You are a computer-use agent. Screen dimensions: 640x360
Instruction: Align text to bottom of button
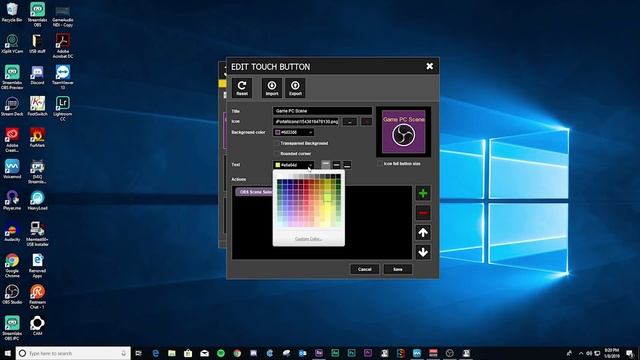(347, 164)
